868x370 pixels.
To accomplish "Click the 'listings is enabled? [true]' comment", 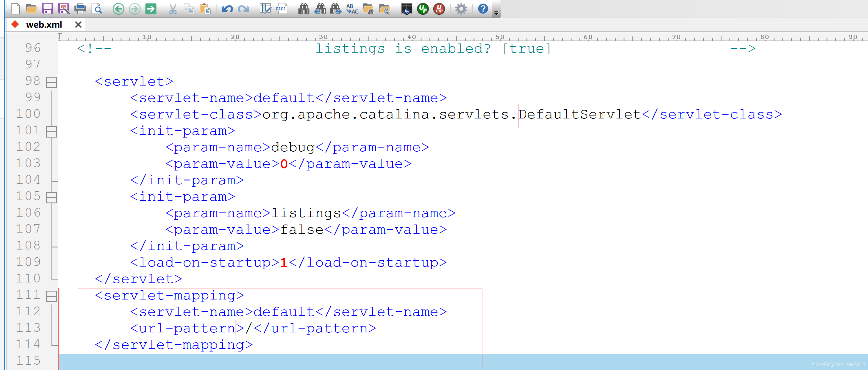I will point(433,49).
